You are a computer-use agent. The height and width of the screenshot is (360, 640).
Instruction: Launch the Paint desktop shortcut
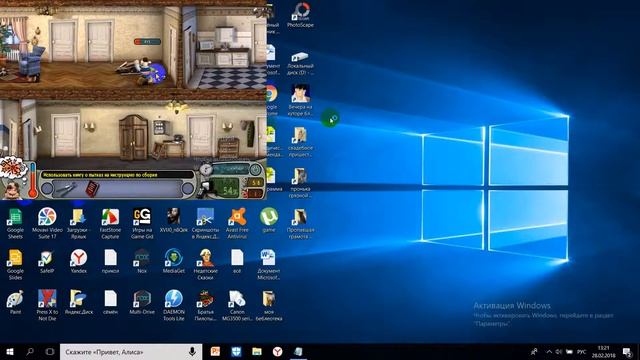click(x=15, y=302)
